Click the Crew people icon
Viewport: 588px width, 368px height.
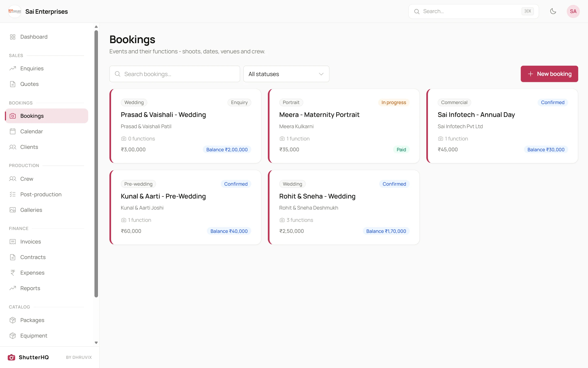pos(13,179)
